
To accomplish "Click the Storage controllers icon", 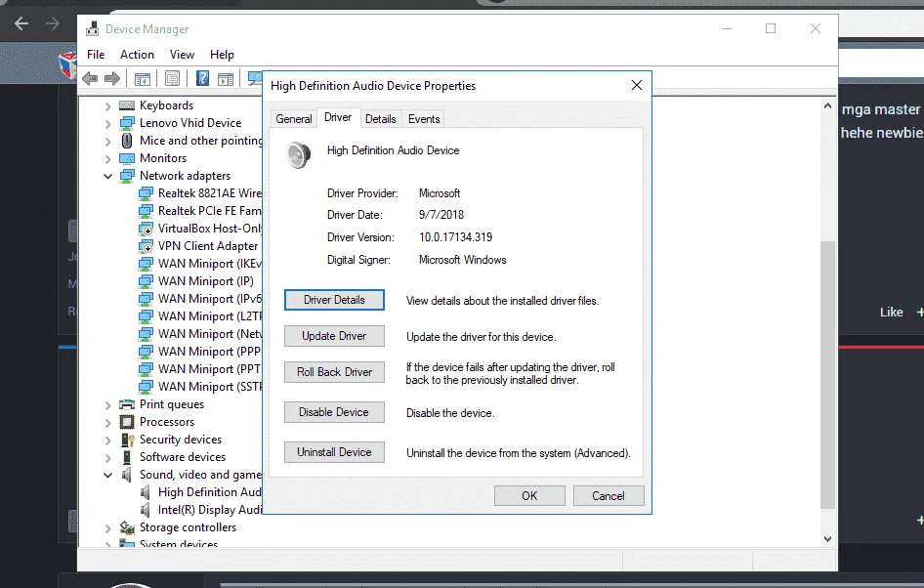I will point(127,527).
